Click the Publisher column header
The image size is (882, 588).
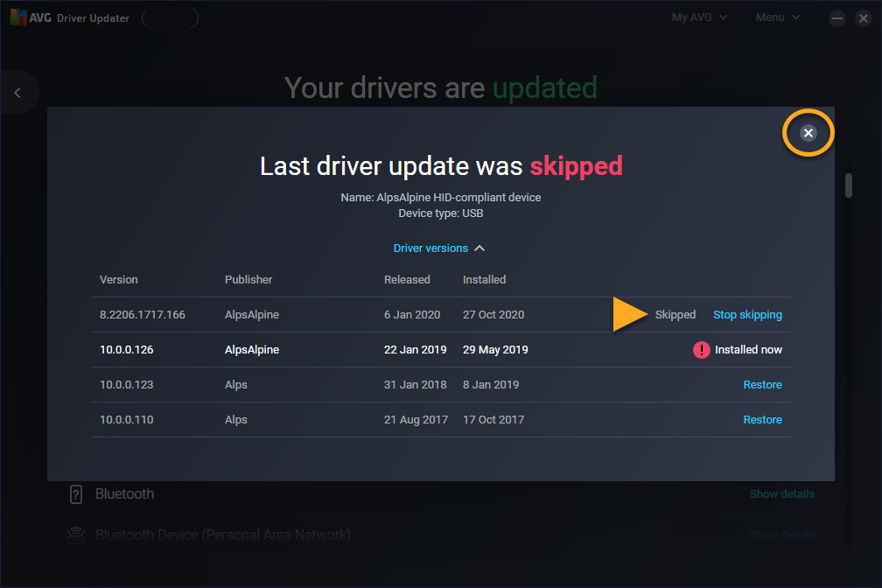click(248, 280)
